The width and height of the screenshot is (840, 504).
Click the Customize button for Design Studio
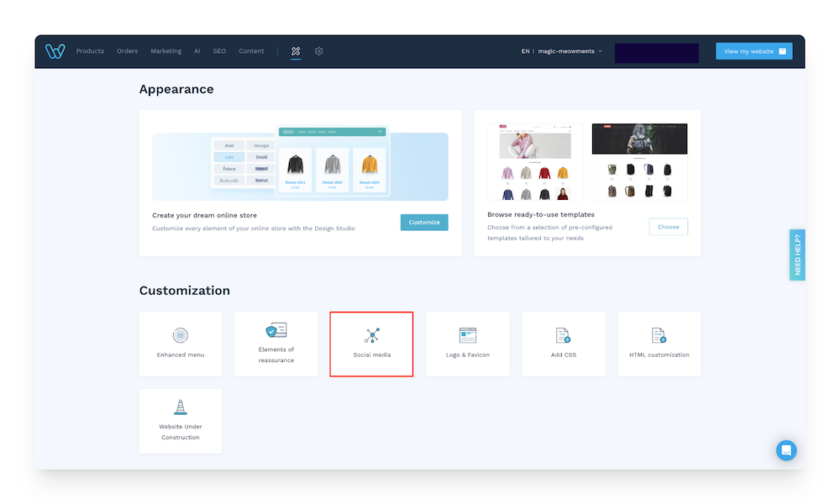[424, 222]
